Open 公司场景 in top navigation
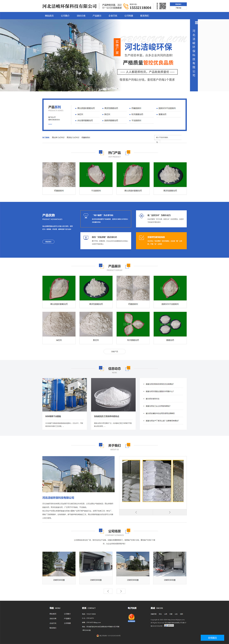The image size is (229, 644). click(129, 16)
